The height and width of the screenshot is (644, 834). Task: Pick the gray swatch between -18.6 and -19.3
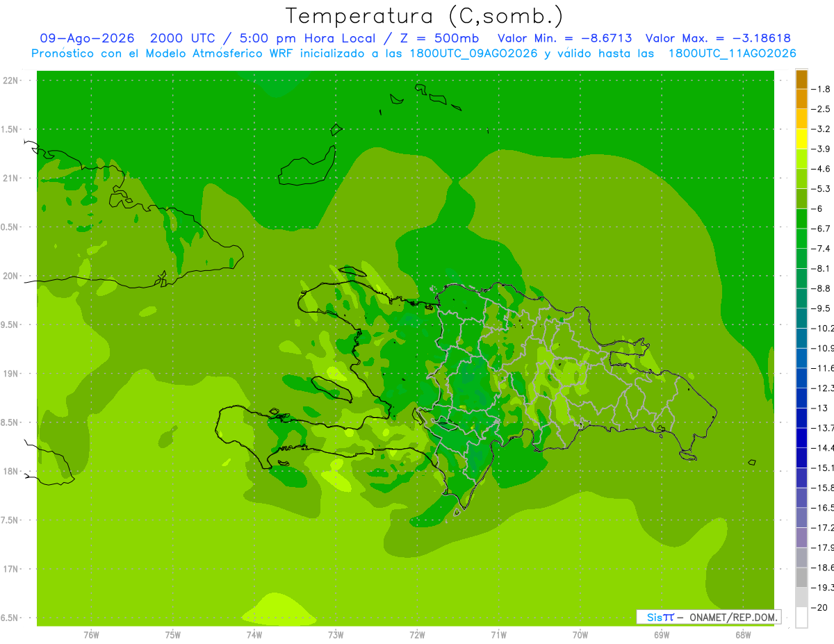[801, 577]
